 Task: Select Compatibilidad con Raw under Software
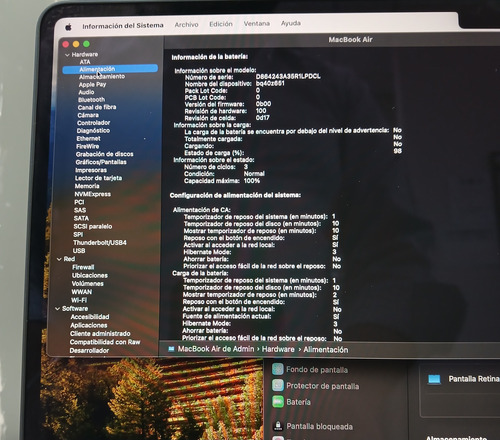pos(105,342)
